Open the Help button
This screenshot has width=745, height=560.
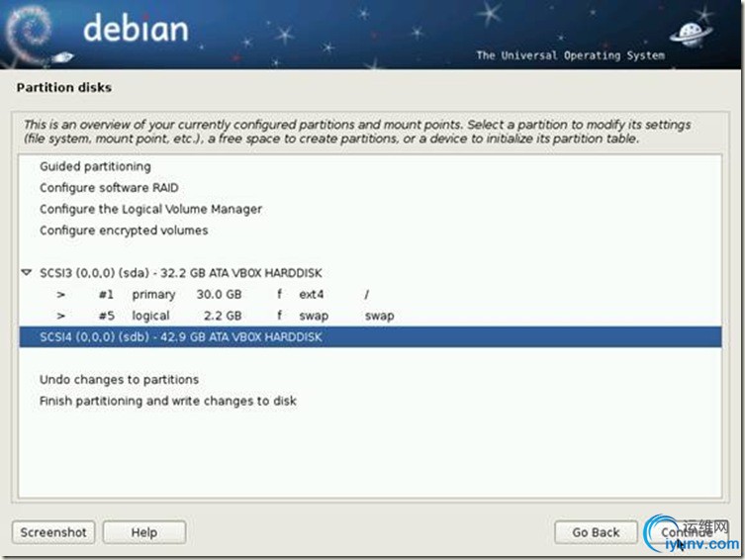point(144,532)
